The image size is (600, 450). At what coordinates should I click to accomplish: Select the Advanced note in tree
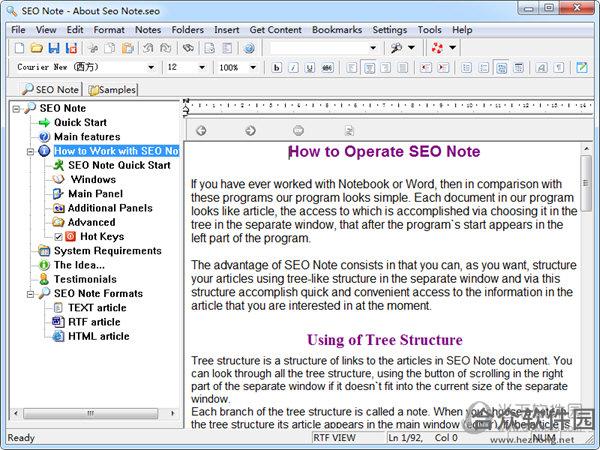pos(91,222)
